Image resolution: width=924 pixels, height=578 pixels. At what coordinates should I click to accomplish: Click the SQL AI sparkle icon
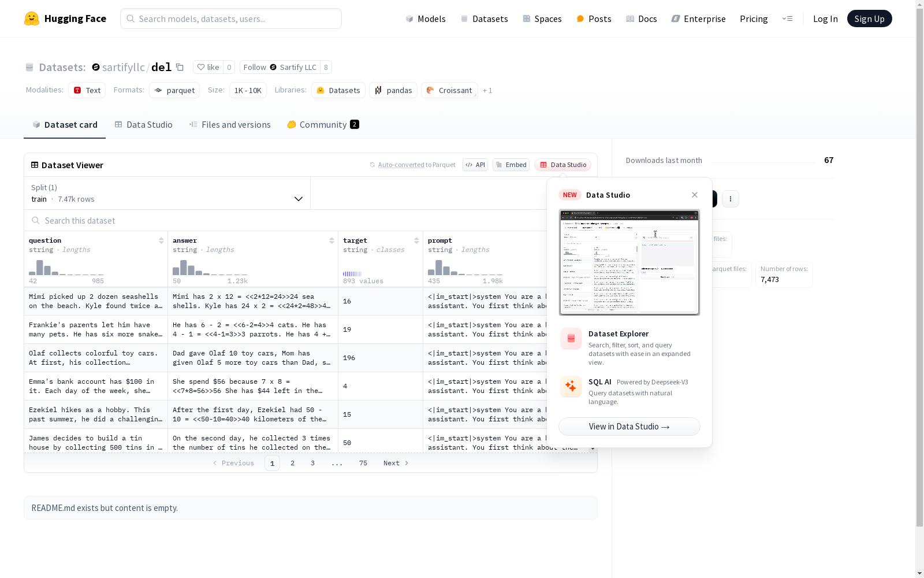point(571,387)
